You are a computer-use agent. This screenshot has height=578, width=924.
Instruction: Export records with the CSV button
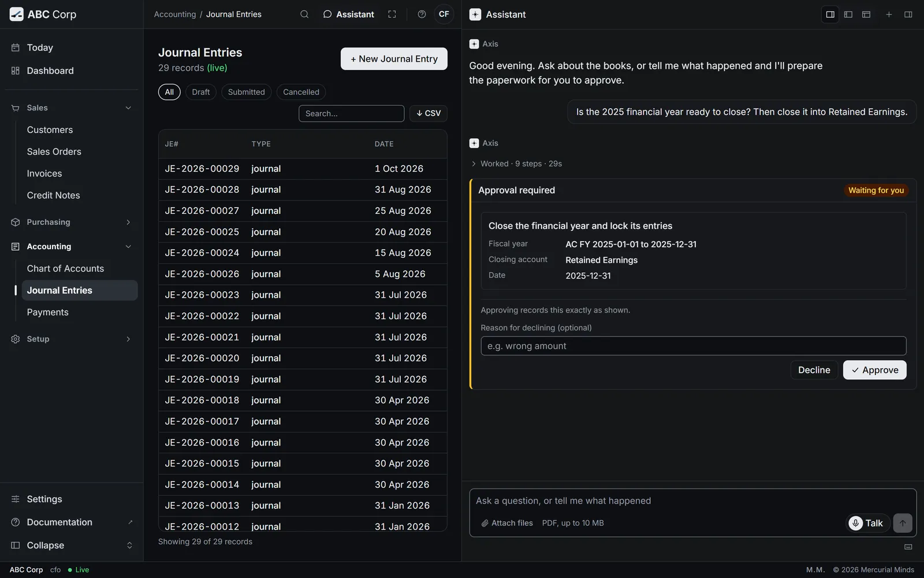(429, 113)
